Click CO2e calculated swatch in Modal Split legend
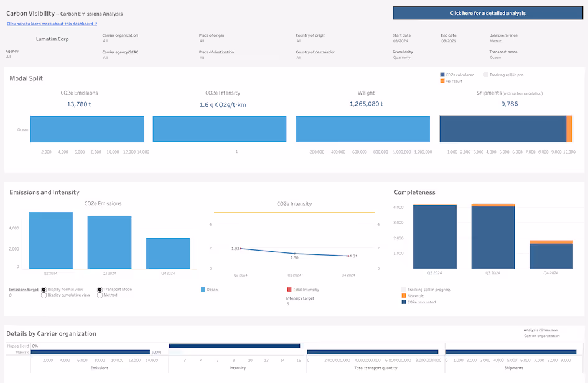The image size is (588, 383). pos(442,75)
